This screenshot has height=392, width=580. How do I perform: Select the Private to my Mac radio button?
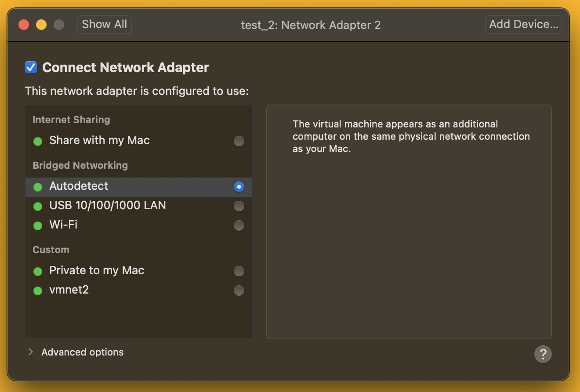click(239, 271)
